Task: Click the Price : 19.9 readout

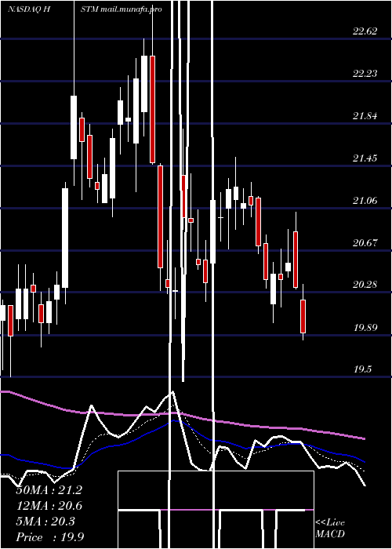Action: pyautogui.click(x=49, y=537)
